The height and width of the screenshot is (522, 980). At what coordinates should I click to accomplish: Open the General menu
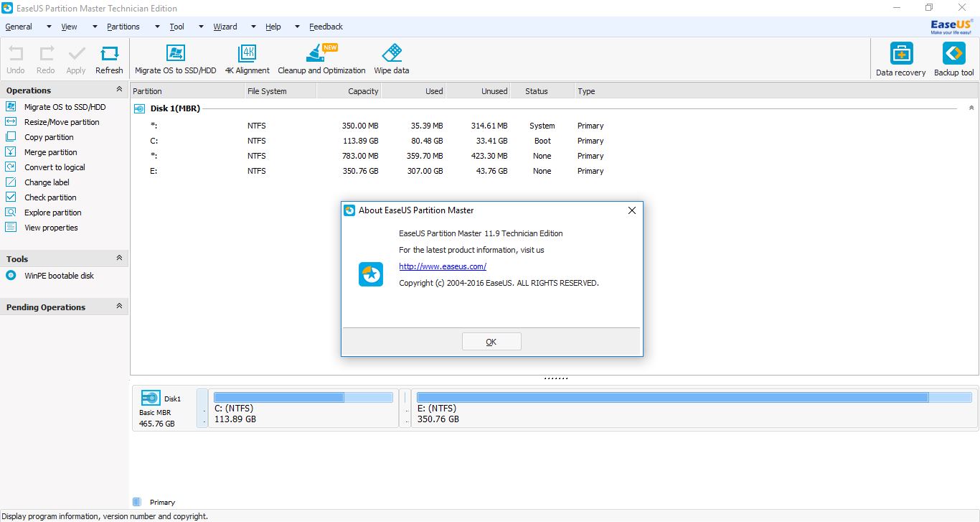[19, 27]
